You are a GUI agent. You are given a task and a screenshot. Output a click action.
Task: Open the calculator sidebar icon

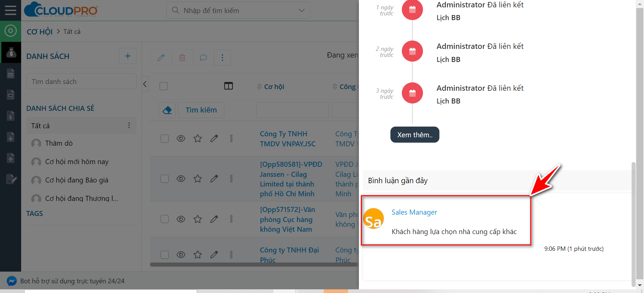point(11,73)
